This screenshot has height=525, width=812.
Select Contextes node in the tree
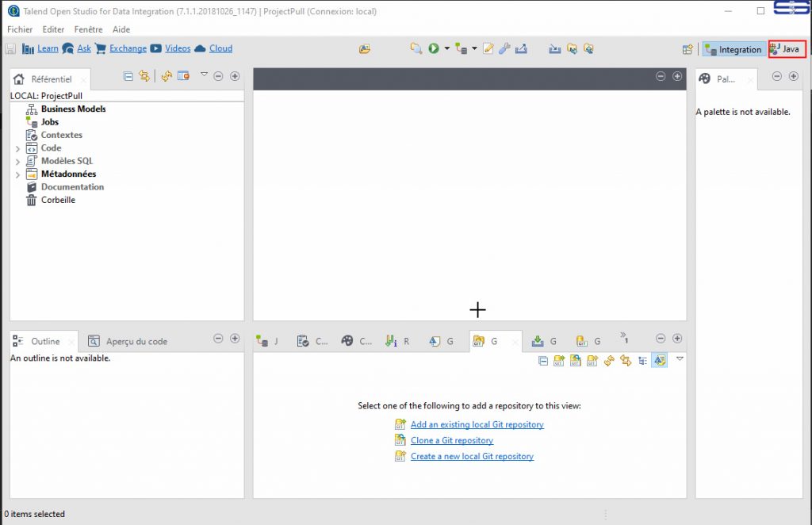click(62, 135)
